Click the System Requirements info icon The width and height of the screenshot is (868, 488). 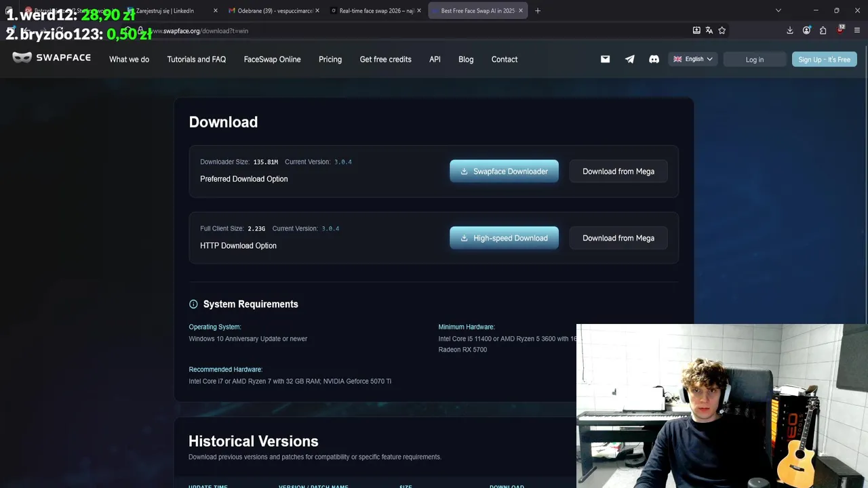coord(193,304)
